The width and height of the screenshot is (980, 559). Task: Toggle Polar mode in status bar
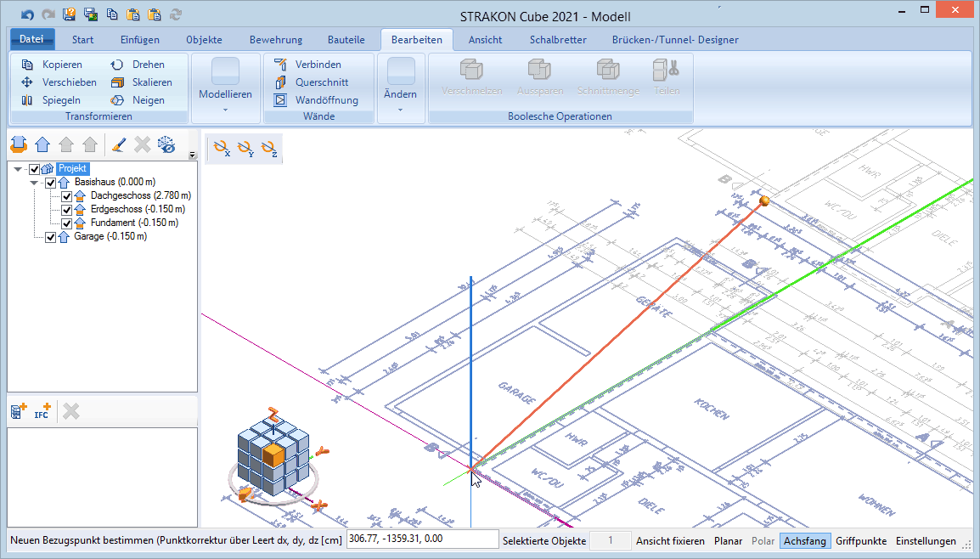[x=763, y=541]
